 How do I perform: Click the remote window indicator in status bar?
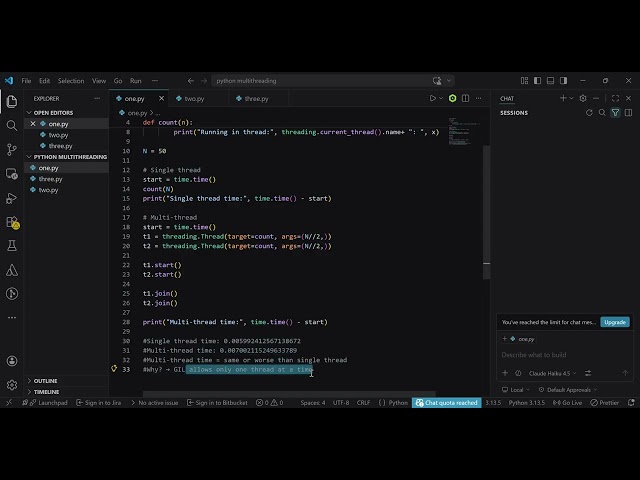(9, 402)
